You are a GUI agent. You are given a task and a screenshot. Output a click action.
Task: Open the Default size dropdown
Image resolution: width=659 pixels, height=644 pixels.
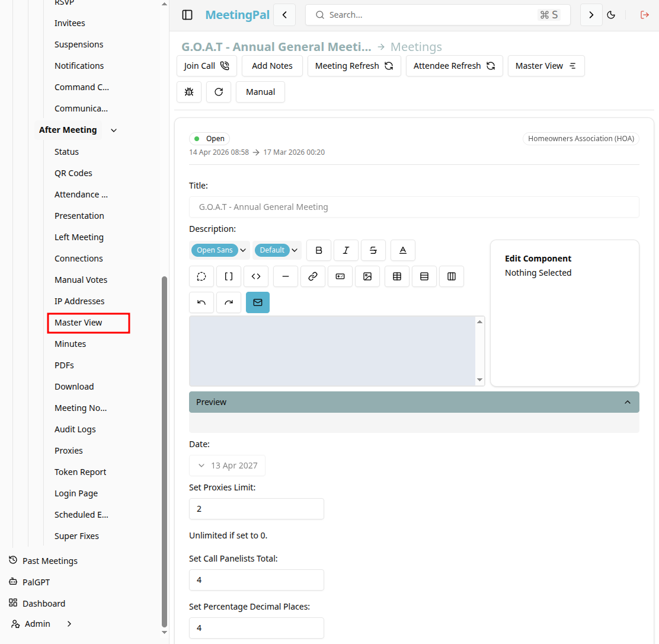277,250
